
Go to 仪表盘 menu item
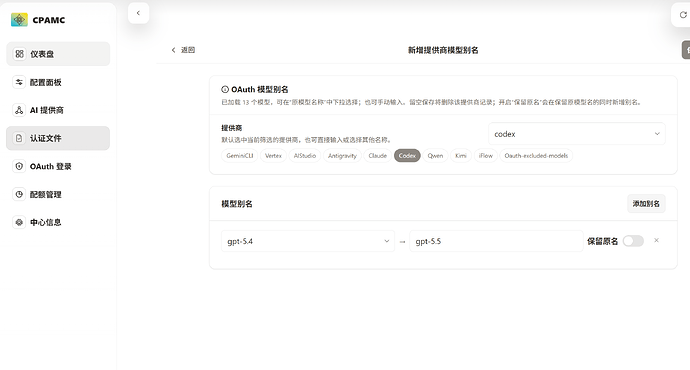(58, 54)
